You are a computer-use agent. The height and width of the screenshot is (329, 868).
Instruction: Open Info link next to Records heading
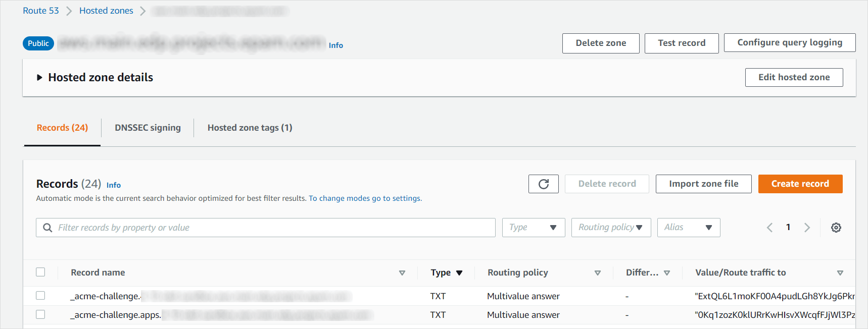[114, 185]
